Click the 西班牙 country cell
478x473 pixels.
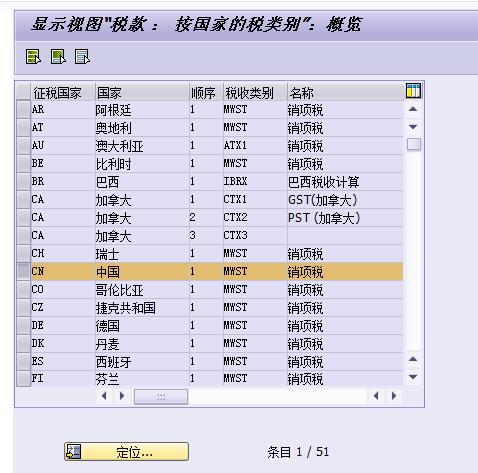click(x=142, y=362)
